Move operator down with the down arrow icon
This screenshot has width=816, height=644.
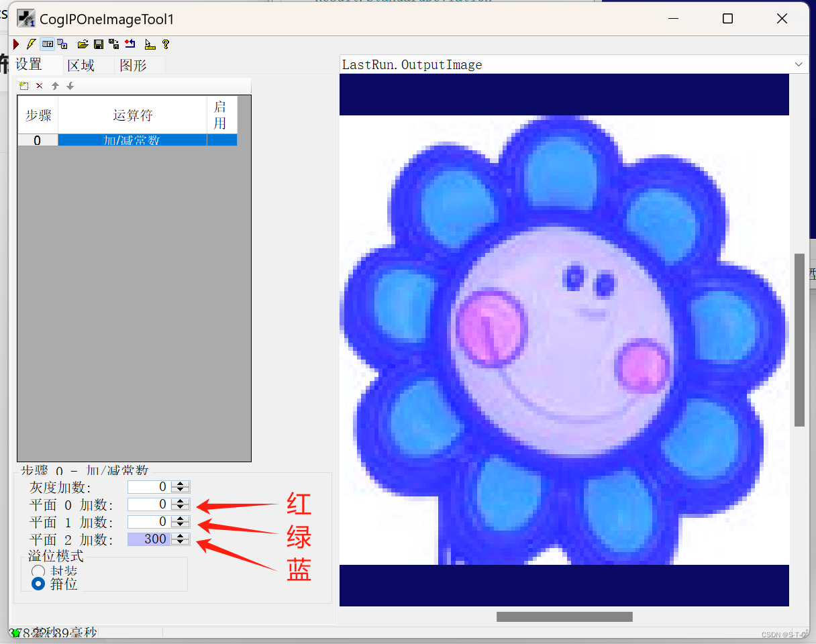coord(70,86)
